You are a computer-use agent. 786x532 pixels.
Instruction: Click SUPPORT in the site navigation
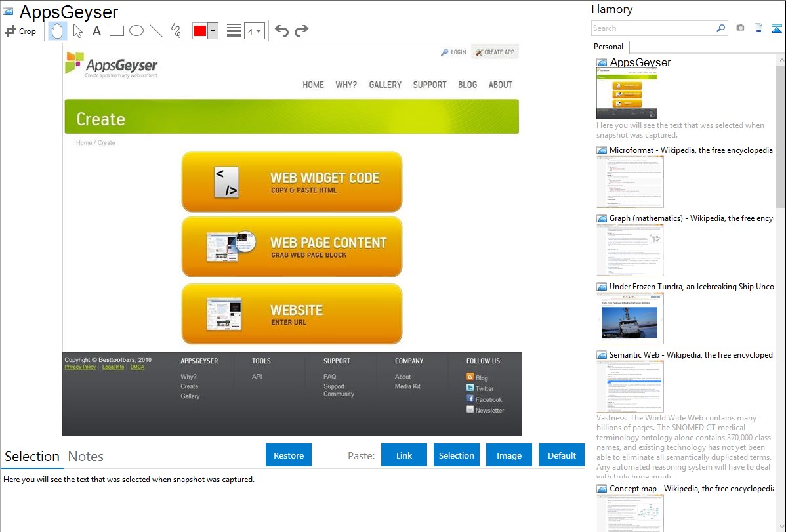click(x=430, y=85)
